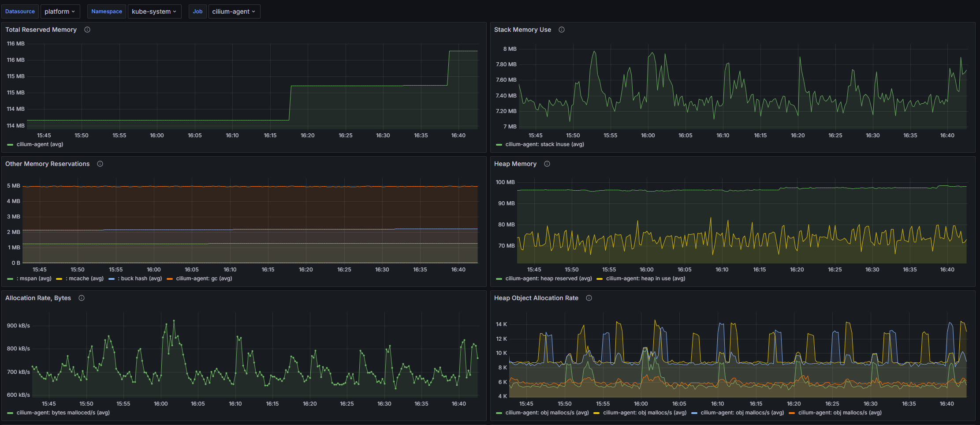Click the Allocation Rate, Bytes info icon
The image size is (980, 425).
click(x=82, y=298)
